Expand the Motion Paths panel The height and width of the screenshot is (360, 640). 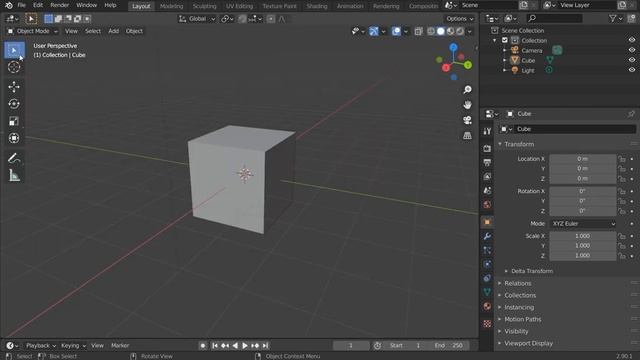tap(519, 319)
